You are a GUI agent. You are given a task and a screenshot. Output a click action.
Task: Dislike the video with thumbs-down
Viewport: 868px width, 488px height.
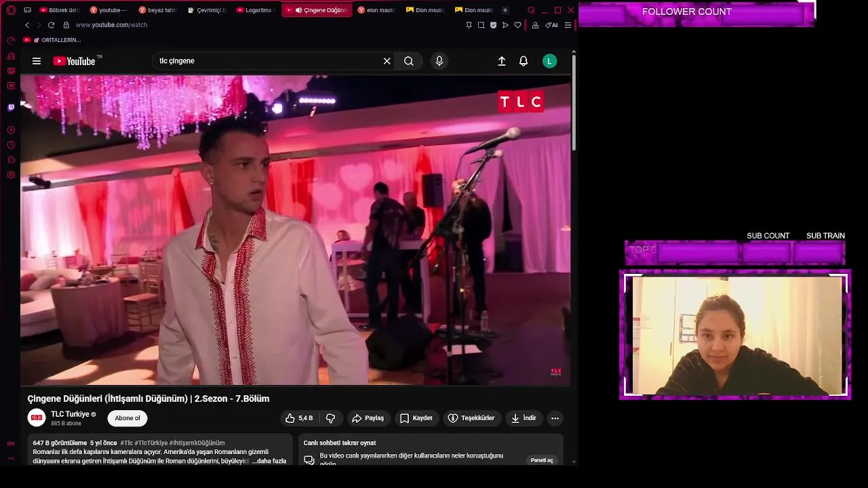330,418
